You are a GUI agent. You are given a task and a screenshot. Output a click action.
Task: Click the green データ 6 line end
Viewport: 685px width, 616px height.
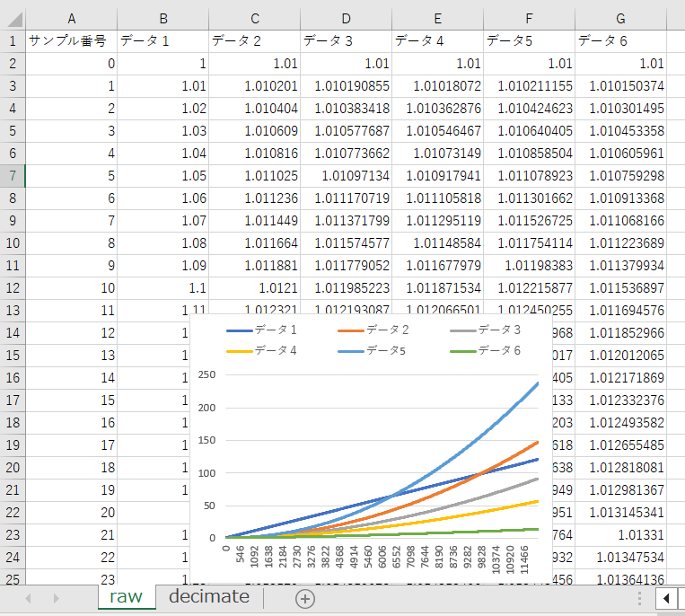coord(537,530)
